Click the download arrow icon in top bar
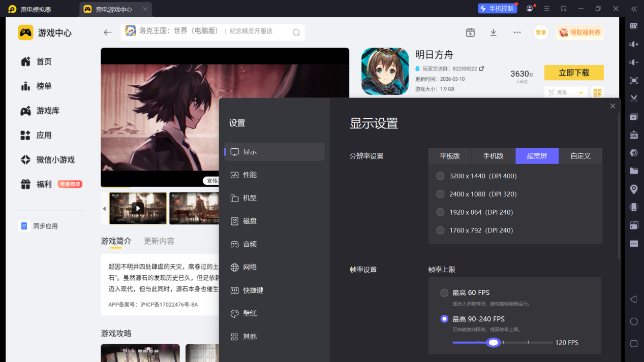The height and width of the screenshot is (362, 644). [x=493, y=32]
